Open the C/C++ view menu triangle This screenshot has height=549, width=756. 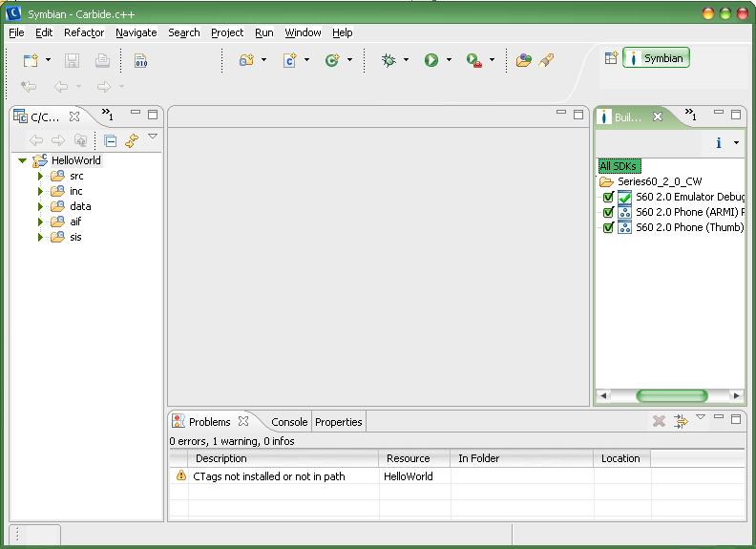(153, 137)
